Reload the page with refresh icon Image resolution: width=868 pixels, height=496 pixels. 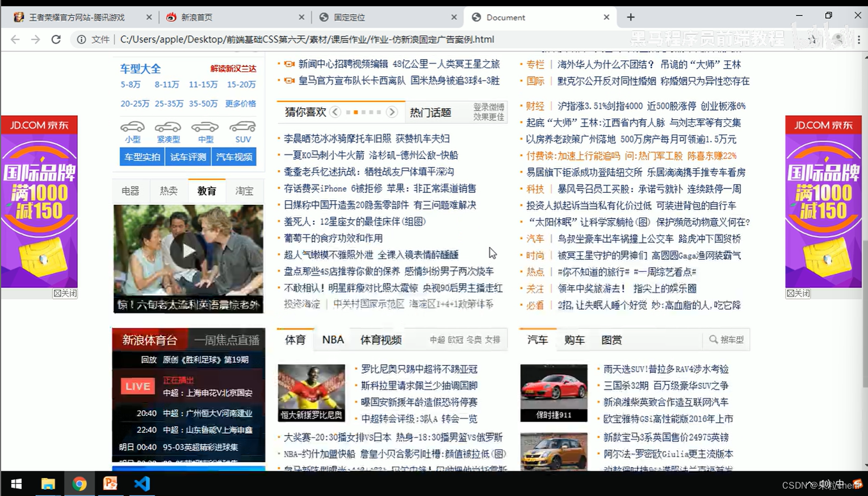pyautogui.click(x=56, y=39)
